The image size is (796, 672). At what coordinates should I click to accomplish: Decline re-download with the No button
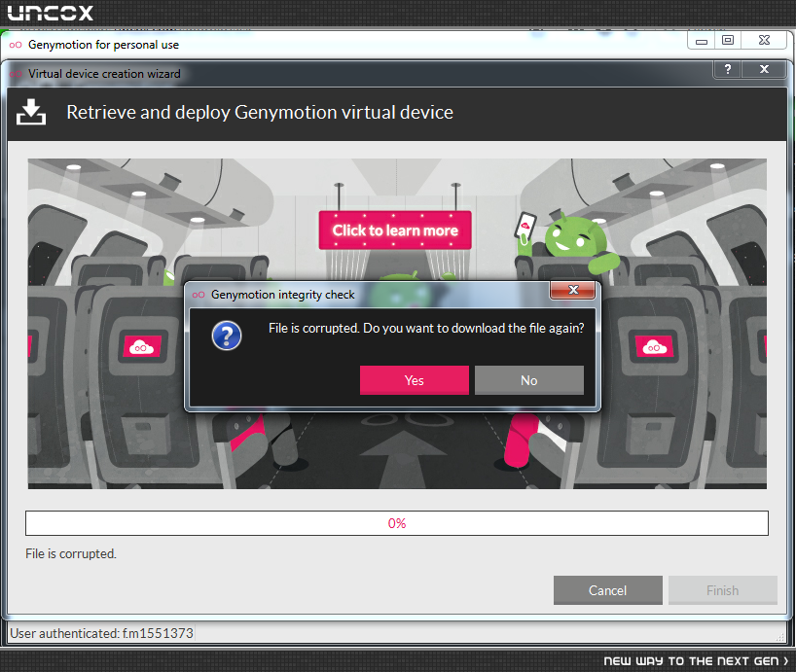529,380
